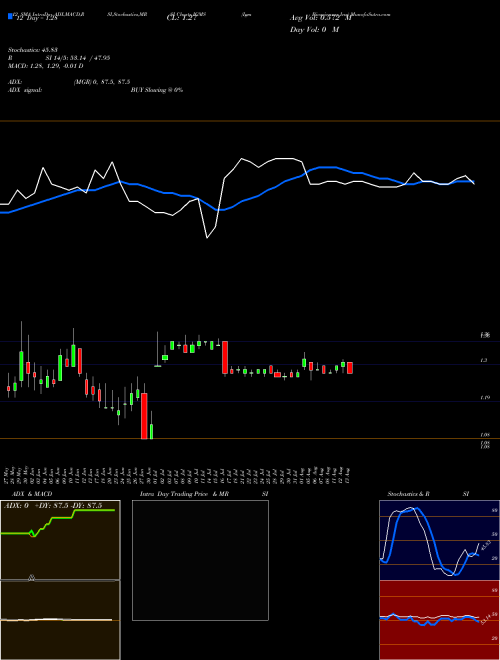Open the MACD lower-left chart panel
500x660 pixels.
click(x=60, y=620)
